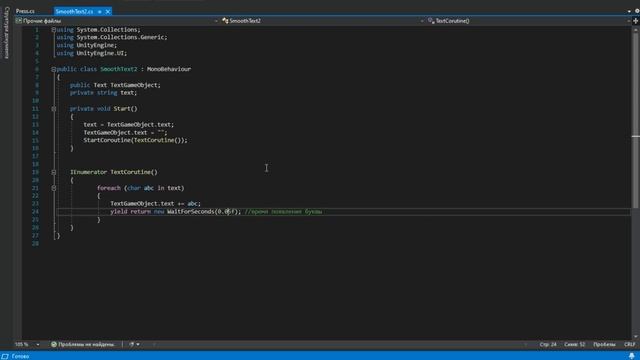Pin the SmoothText2.cs tab

100,11
